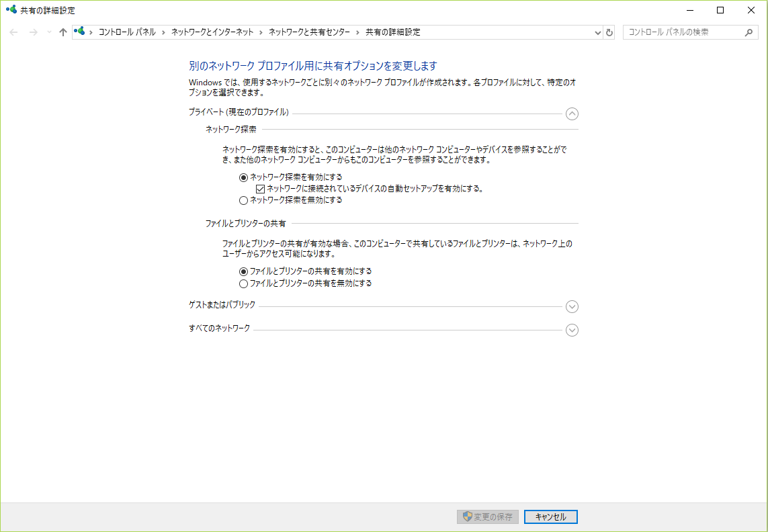Expand the すべてのネットワーク section
This screenshot has width=768, height=532.
572,330
